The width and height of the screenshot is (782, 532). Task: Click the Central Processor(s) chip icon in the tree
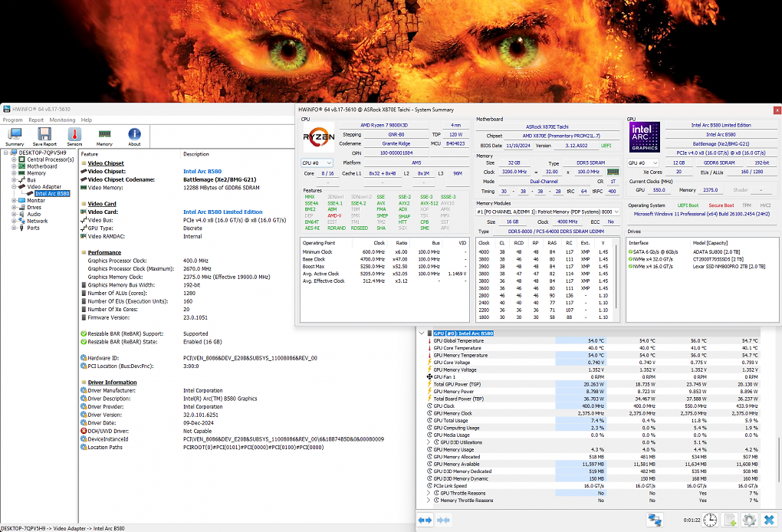pos(22,159)
